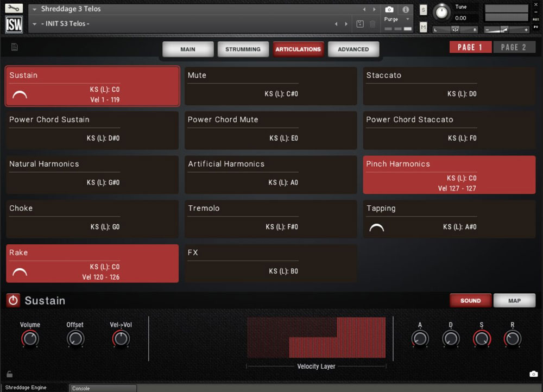Go to next instrument arrow
This screenshot has height=392, width=543.
click(x=374, y=9)
